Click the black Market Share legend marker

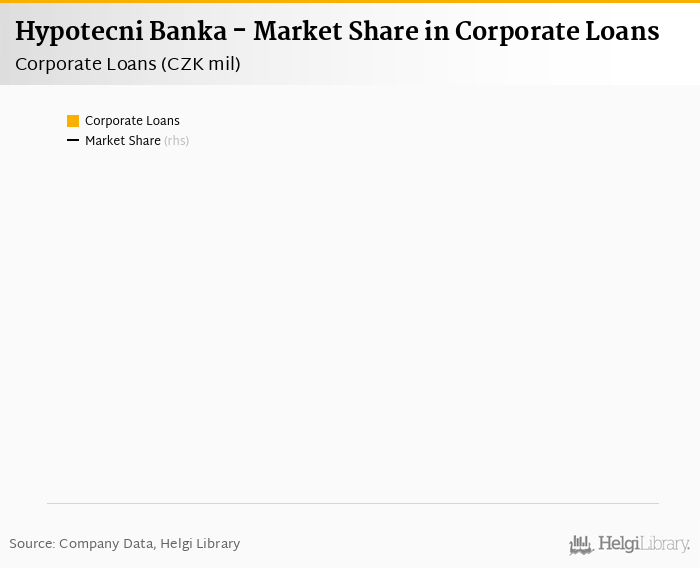[x=73, y=141]
